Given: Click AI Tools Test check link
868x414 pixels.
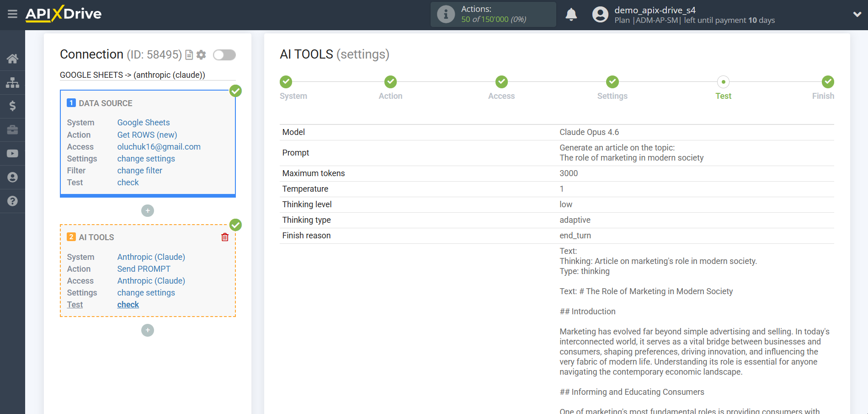Looking at the screenshot, I should point(128,305).
